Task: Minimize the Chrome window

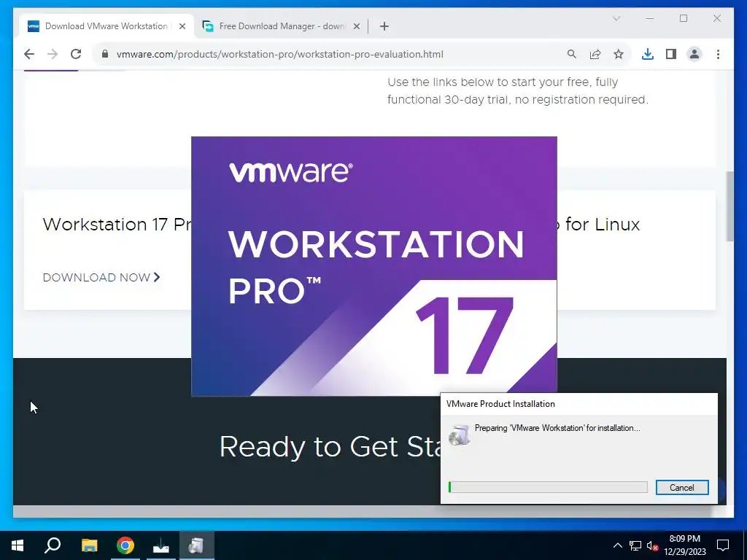Action: point(650,18)
